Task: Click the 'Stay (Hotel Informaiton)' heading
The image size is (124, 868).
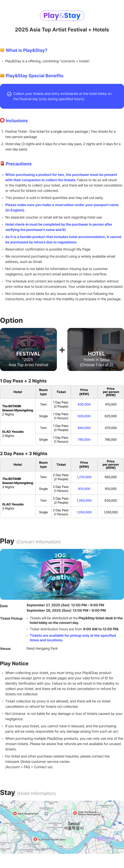Action: pos(28,792)
